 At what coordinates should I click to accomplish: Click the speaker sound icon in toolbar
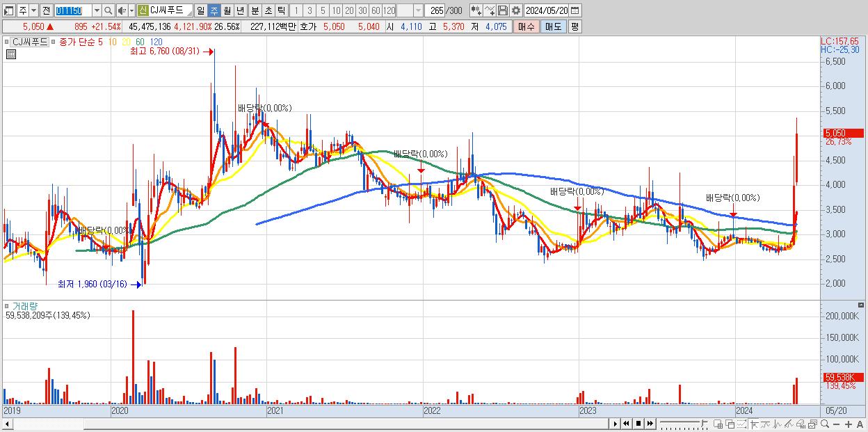tap(122, 10)
